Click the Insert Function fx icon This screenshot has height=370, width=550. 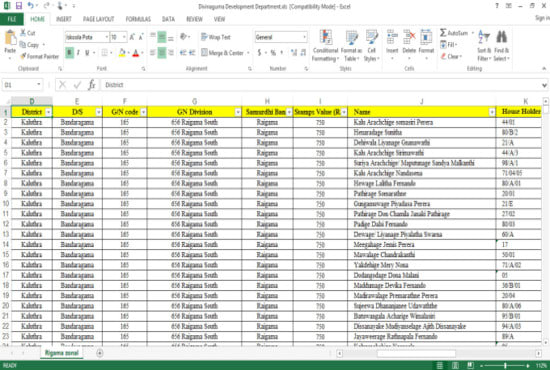click(92, 85)
